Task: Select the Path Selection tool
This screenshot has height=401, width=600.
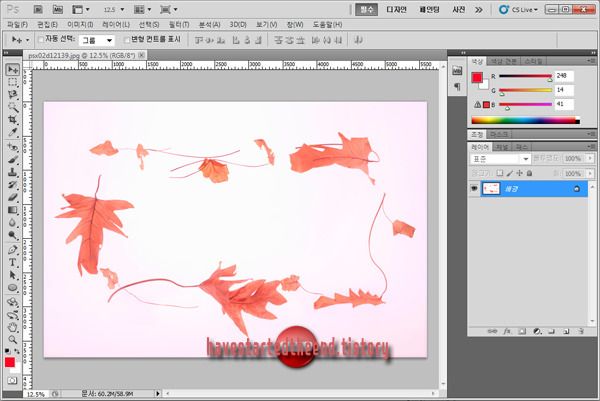Action: coord(13,275)
